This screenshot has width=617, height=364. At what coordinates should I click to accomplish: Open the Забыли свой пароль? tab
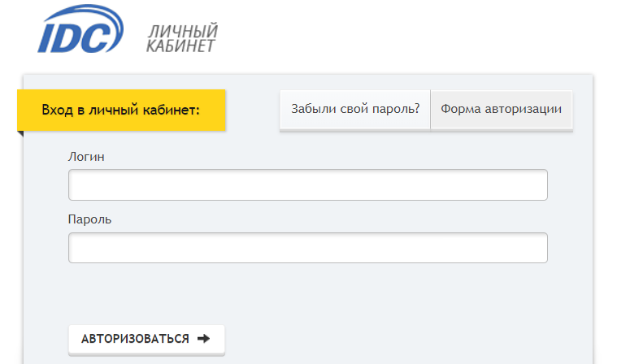pyautogui.click(x=355, y=109)
